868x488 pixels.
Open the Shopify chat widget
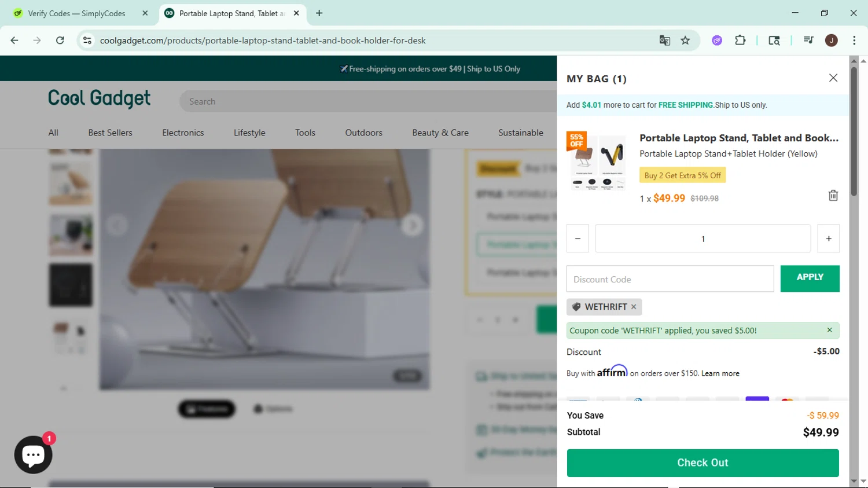pos(33,454)
